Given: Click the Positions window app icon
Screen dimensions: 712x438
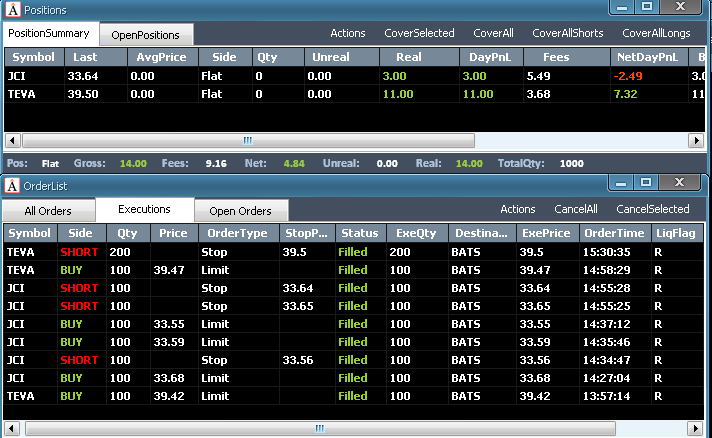Looking at the screenshot, I should click(13, 9).
